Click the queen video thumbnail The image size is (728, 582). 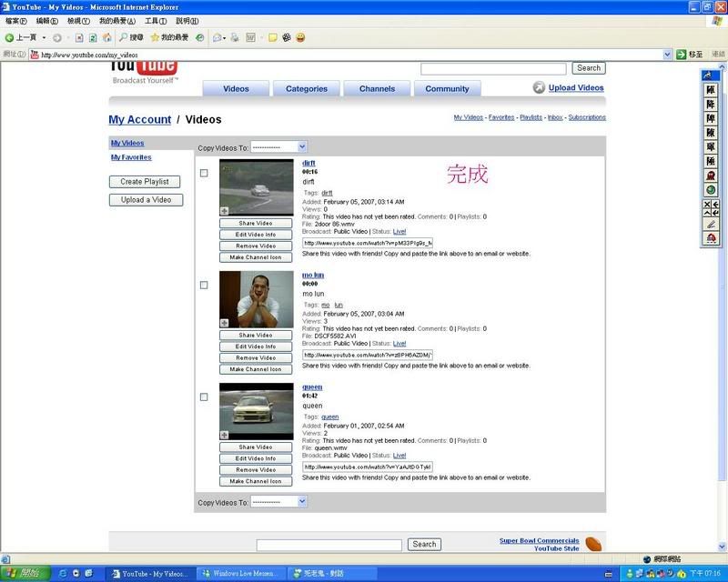pyautogui.click(x=257, y=411)
